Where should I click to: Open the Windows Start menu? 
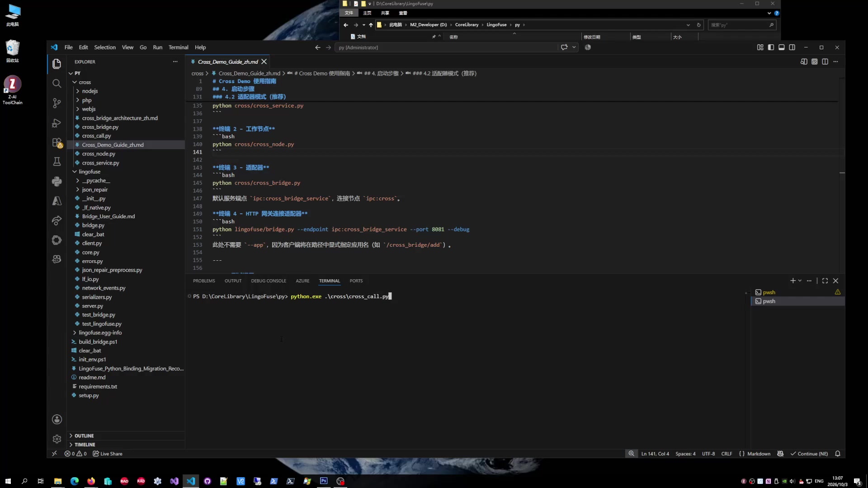(x=8, y=481)
